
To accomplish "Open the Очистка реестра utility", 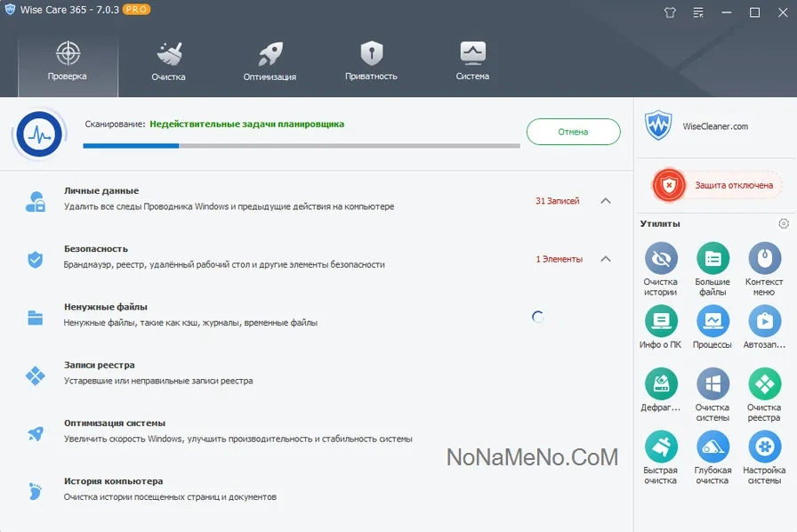I will tap(764, 385).
